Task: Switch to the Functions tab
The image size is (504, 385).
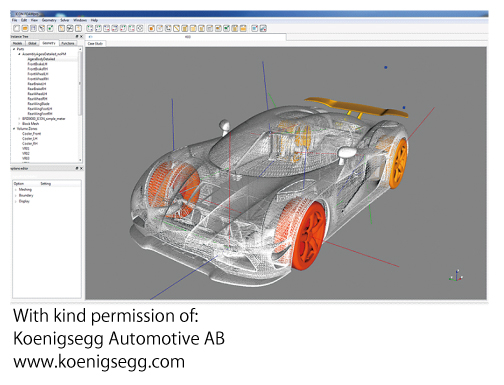Action: point(68,43)
